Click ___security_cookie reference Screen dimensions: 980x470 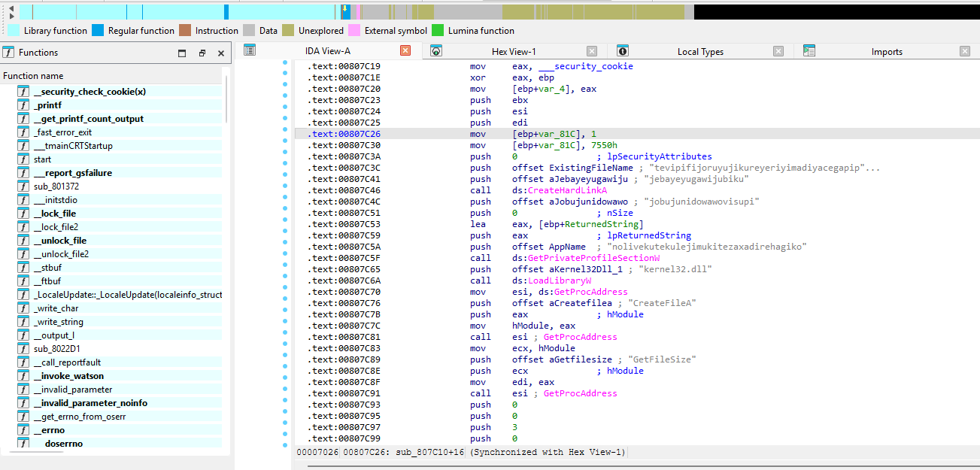coord(586,66)
